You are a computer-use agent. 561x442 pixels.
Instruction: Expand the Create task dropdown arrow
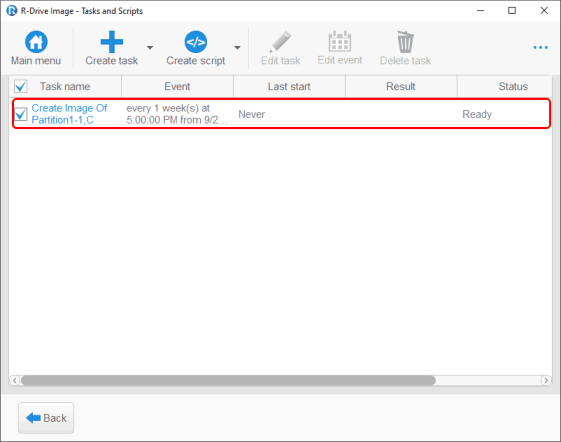(150, 47)
